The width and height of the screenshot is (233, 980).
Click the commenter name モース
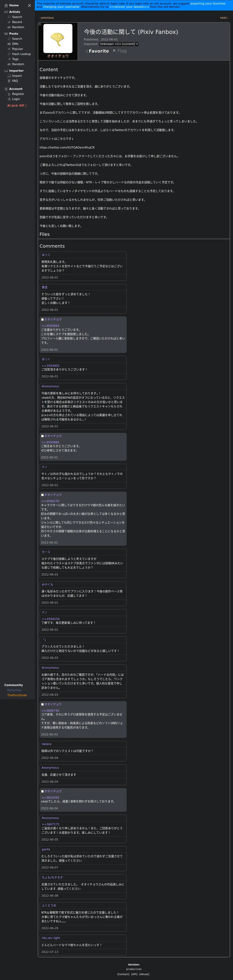coord(46,552)
